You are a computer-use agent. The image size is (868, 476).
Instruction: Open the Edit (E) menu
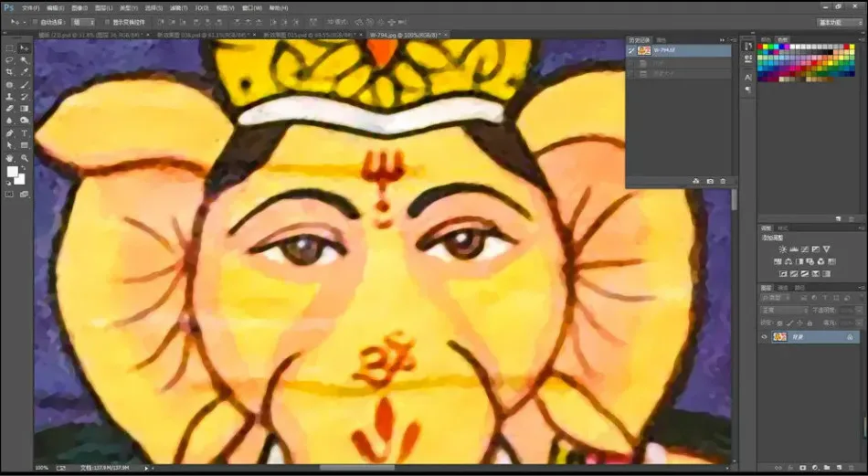coord(56,7)
